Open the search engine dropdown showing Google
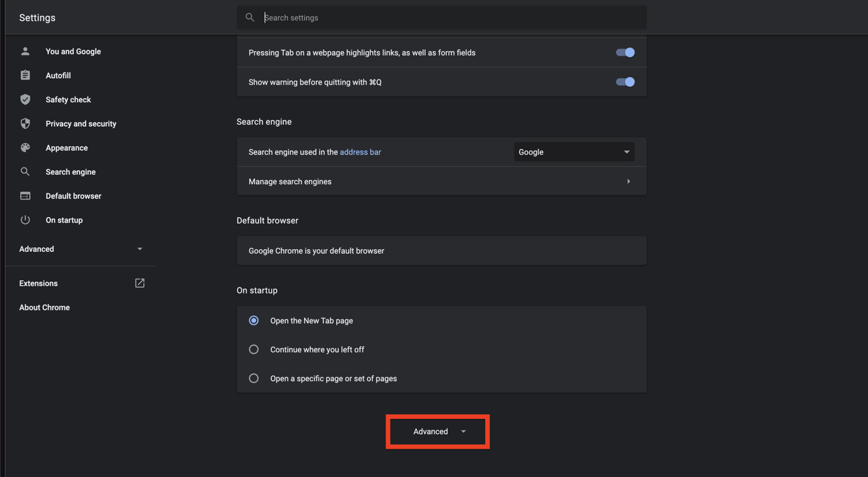The width and height of the screenshot is (868, 477). pyautogui.click(x=573, y=151)
